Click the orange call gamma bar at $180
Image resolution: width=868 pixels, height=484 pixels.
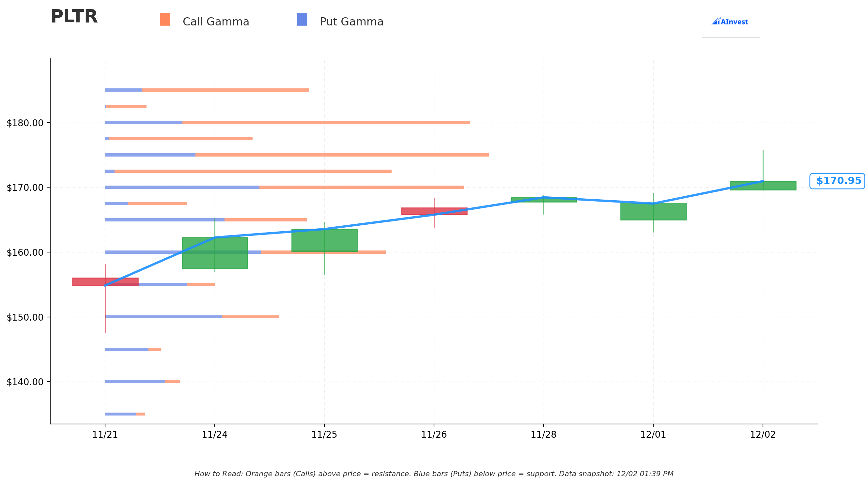coord(326,123)
